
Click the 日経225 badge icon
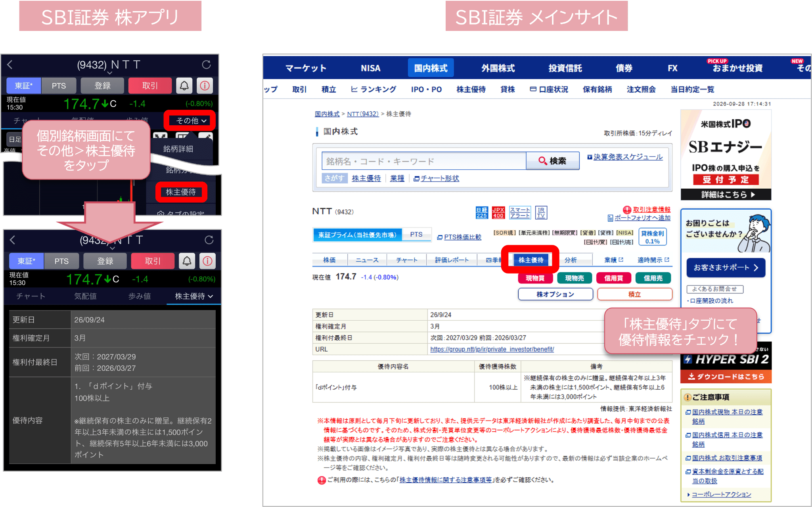tap(482, 212)
